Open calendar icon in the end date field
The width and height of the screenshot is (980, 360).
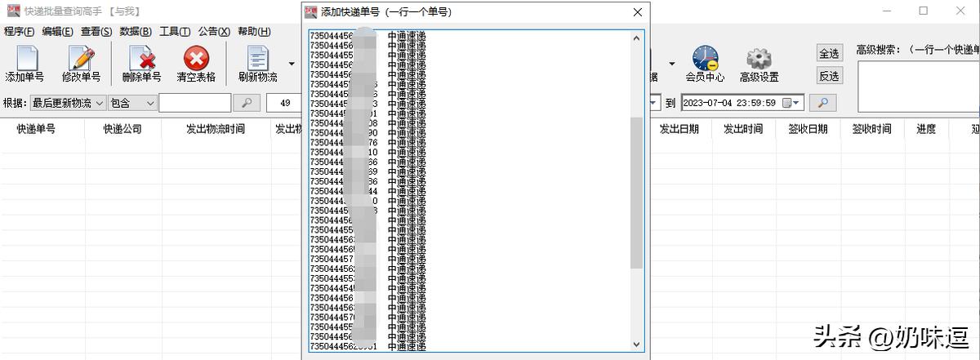coord(787,103)
